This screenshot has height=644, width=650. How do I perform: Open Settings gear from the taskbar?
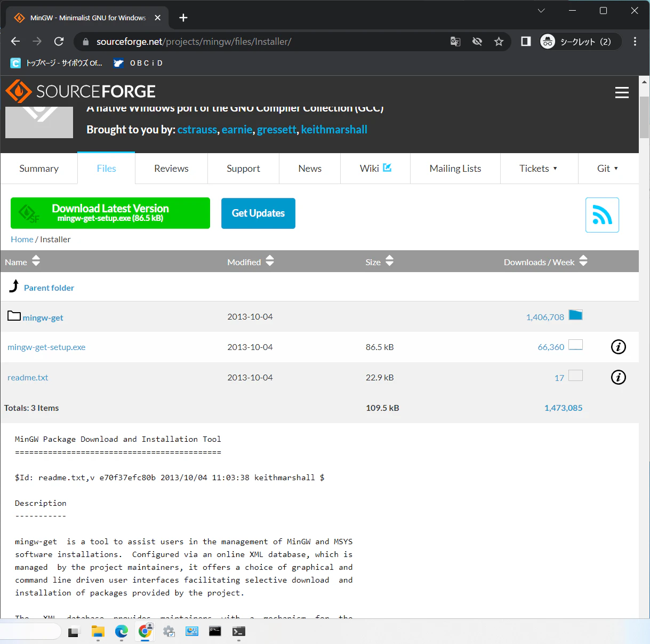point(169,631)
